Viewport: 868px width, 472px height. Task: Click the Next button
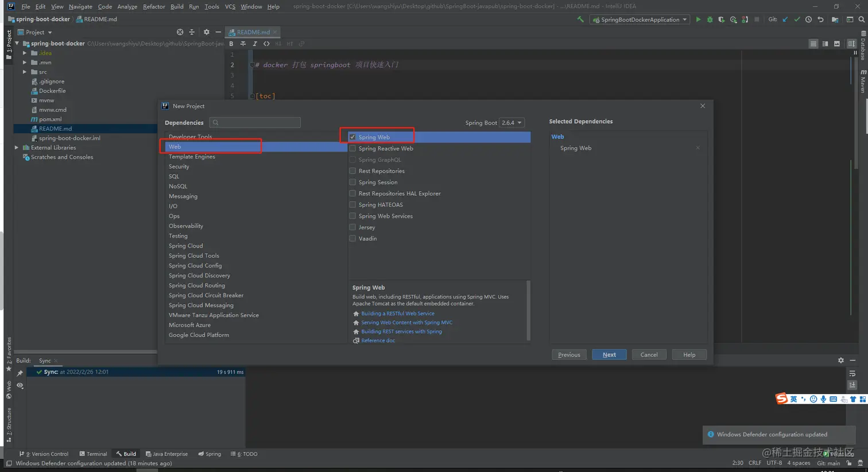tap(609, 355)
